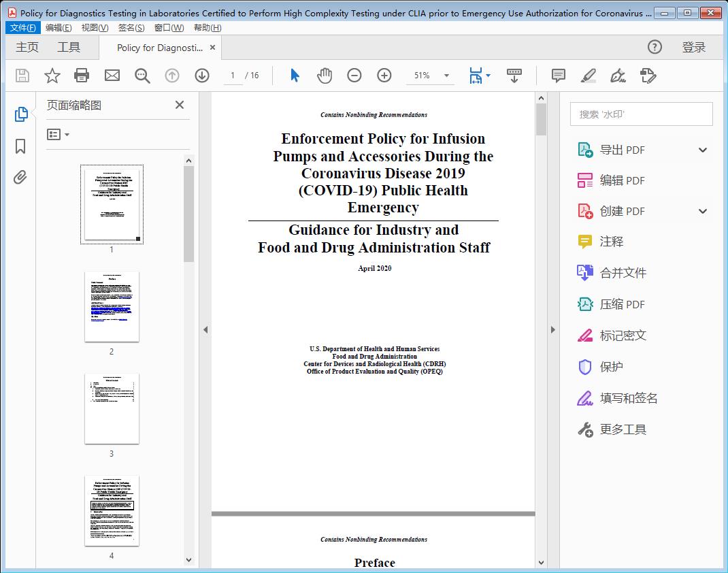Expand the 创建 PDF options chevron
728x573 pixels.
pos(702,211)
